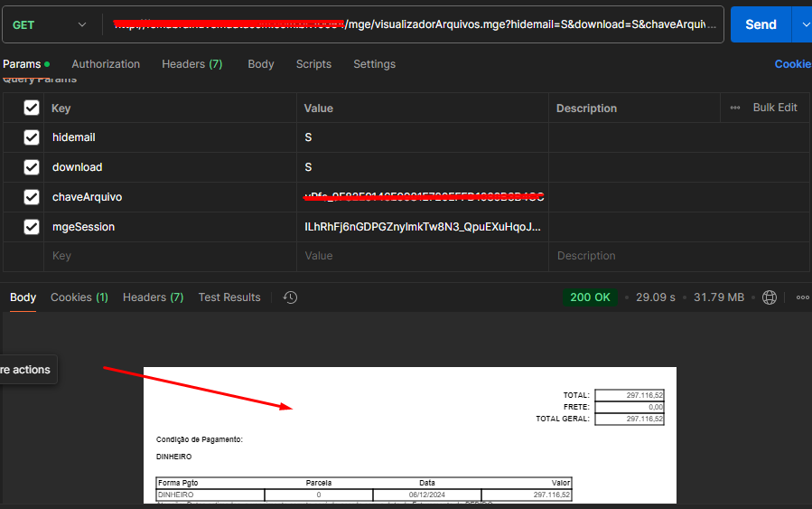Open the response more options ellipsis
Screen dimensions: 812x509
802,297
